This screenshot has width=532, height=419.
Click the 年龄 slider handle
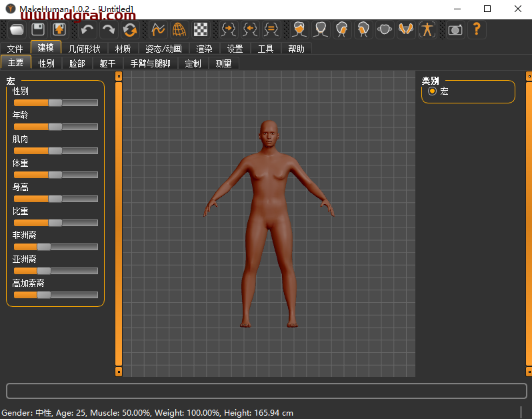pyautogui.click(x=55, y=127)
